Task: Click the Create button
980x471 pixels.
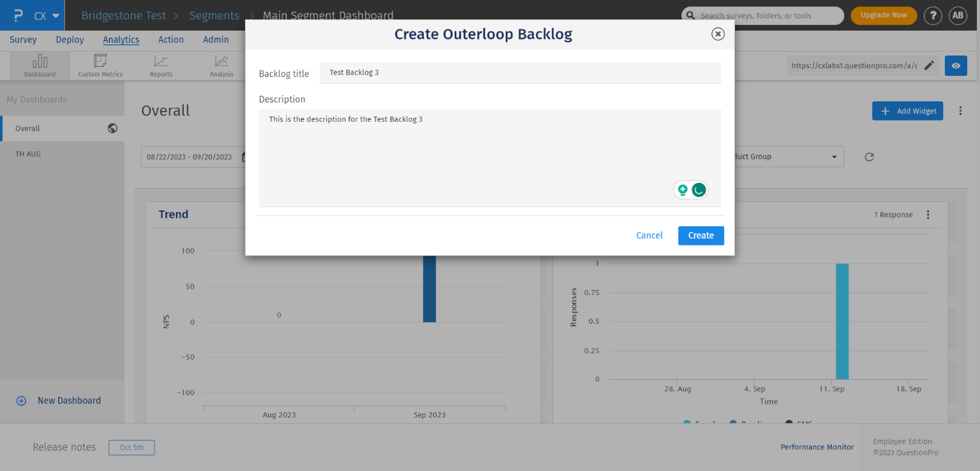Action: [x=701, y=235]
